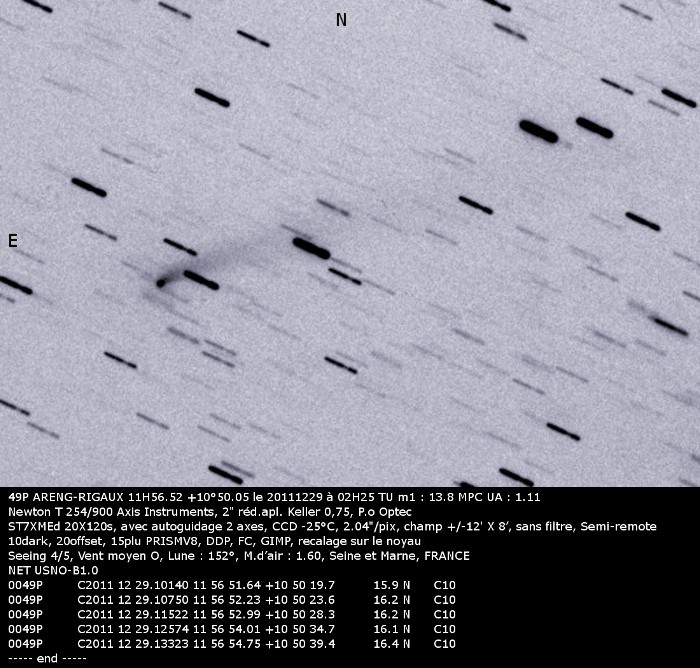Select the "sans filtre" text

(544, 526)
